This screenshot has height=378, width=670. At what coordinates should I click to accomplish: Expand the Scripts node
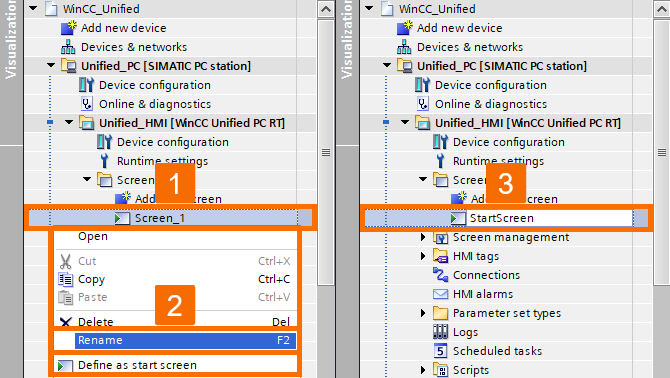(x=423, y=370)
